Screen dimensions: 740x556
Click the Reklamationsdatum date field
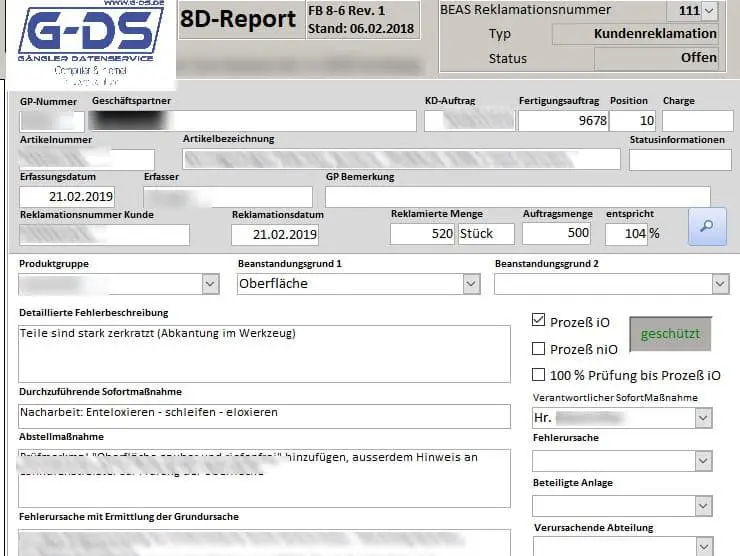tap(275, 235)
